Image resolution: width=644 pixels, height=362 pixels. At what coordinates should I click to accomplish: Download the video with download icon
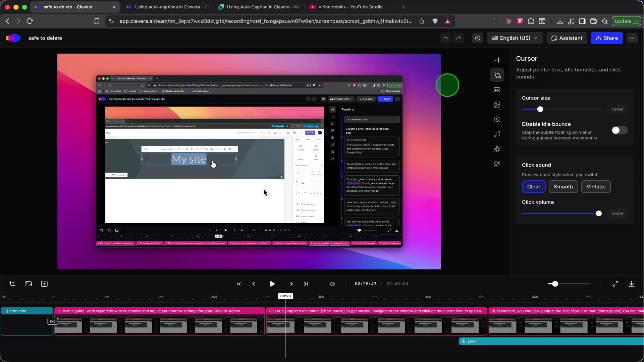click(632, 284)
